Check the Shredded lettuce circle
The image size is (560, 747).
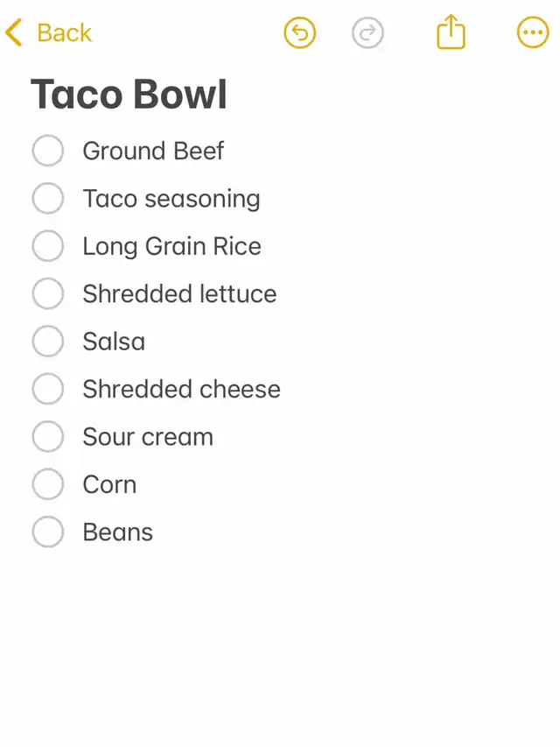pyautogui.click(x=47, y=293)
